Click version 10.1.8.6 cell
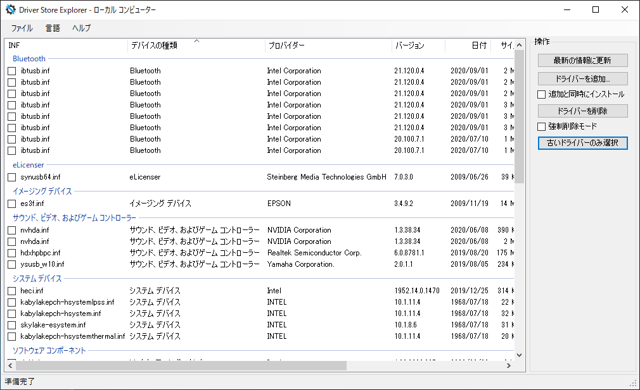 click(405, 325)
